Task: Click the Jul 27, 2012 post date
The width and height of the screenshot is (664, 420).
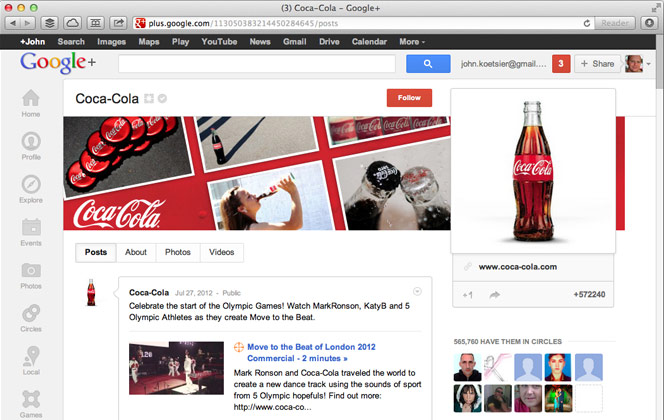Action: coord(194,293)
